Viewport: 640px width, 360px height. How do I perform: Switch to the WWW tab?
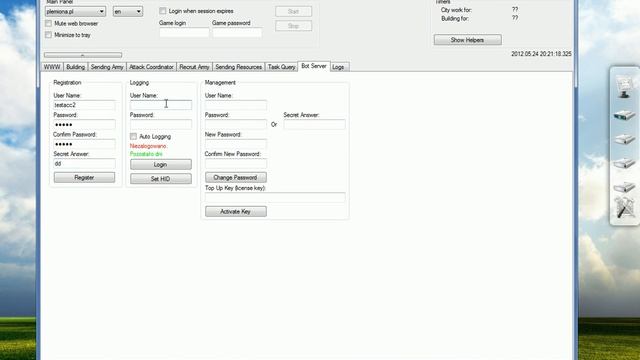52,67
